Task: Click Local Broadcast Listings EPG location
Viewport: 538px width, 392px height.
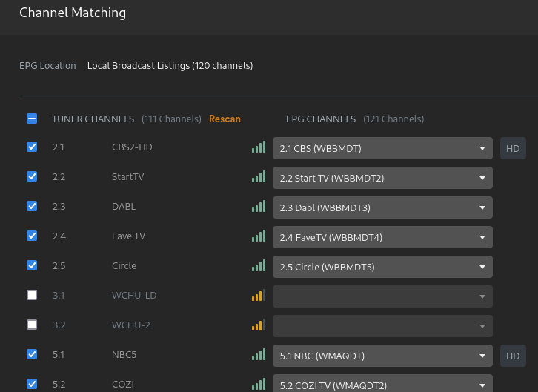Action: coord(170,66)
